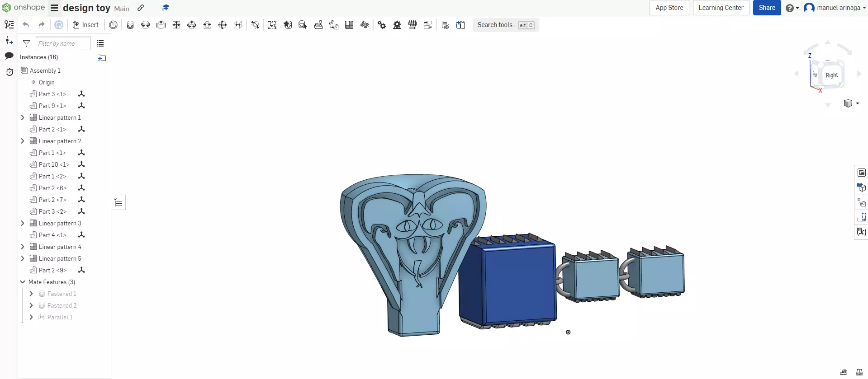Select Part 2 <9> in instance list
This screenshot has width=868, height=379.
click(x=52, y=270)
